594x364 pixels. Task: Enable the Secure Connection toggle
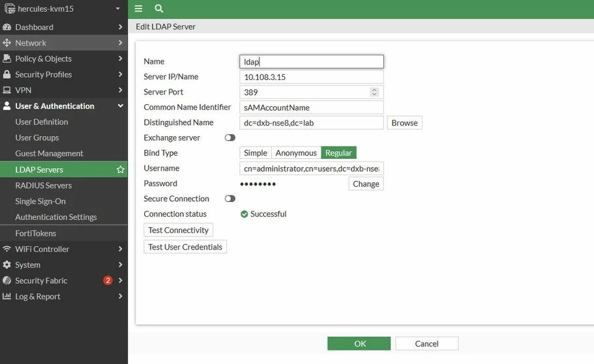(230, 199)
